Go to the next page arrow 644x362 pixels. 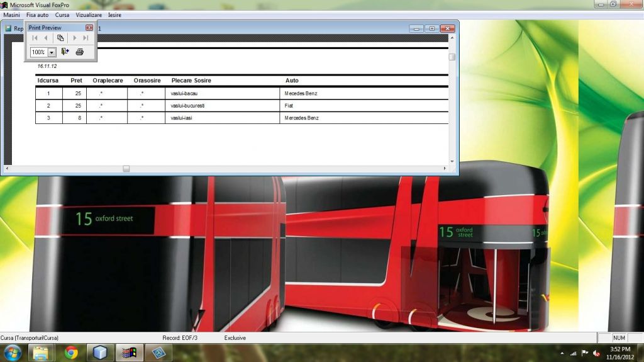tap(75, 38)
